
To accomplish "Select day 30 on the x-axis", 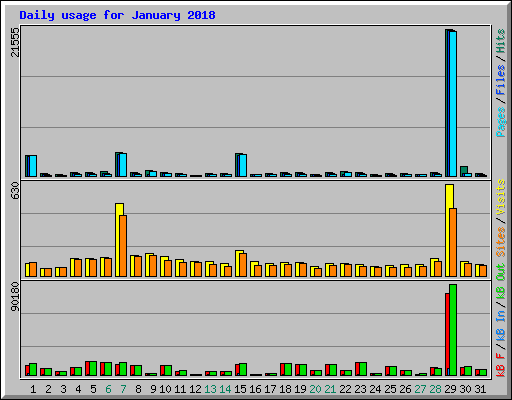I will pyautogui.click(x=465, y=389).
